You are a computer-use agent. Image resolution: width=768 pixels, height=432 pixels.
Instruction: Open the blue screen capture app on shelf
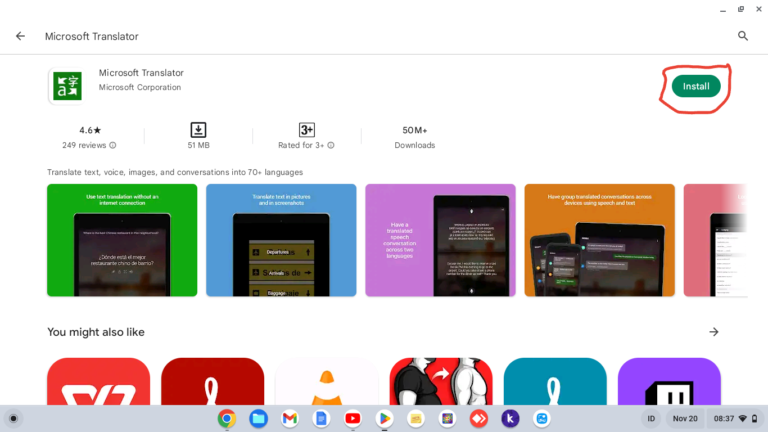542,419
